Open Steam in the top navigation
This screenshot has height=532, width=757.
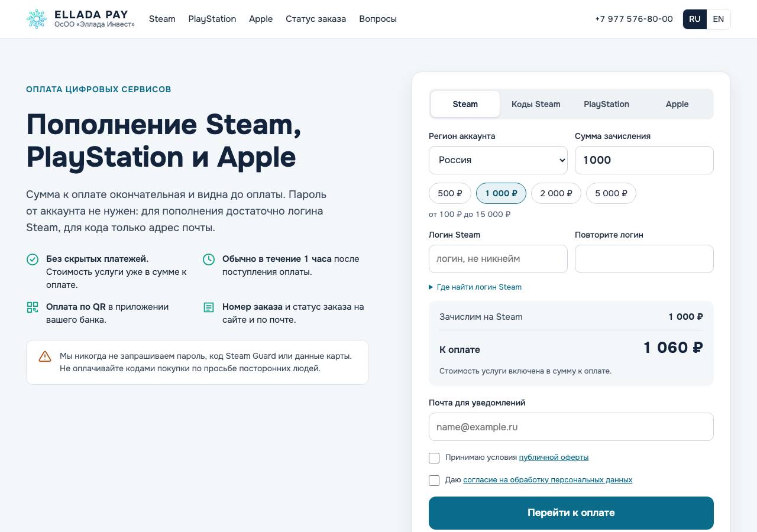(162, 19)
